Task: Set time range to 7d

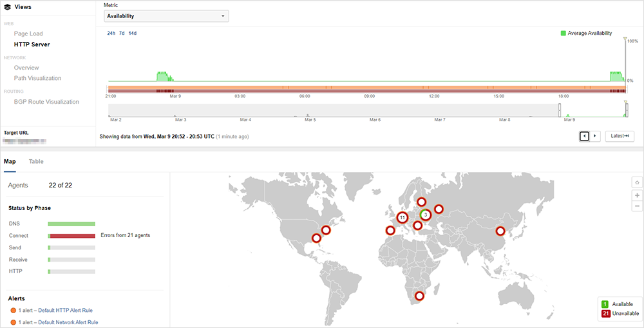Action: pyautogui.click(x=122, y=33)
